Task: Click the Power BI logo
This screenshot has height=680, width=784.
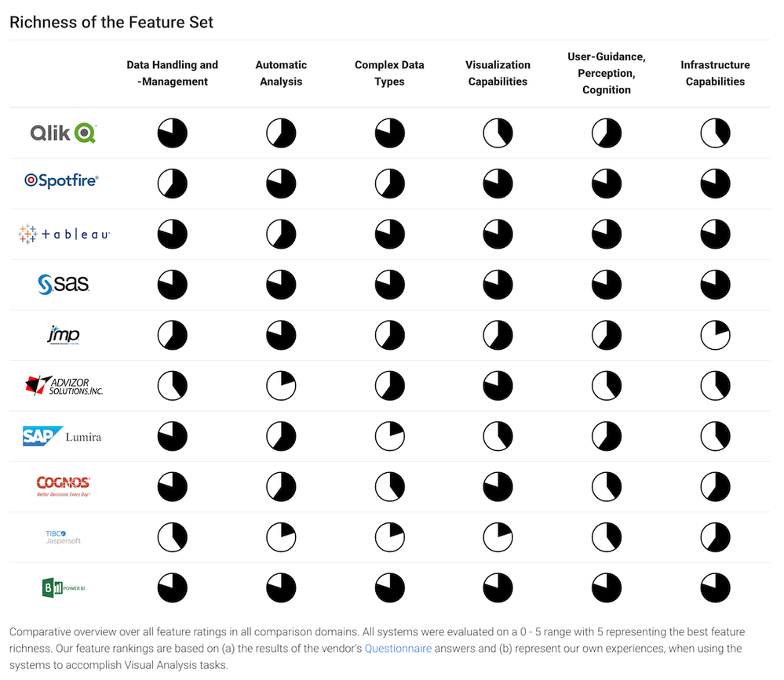Action: tap(63, 587)
